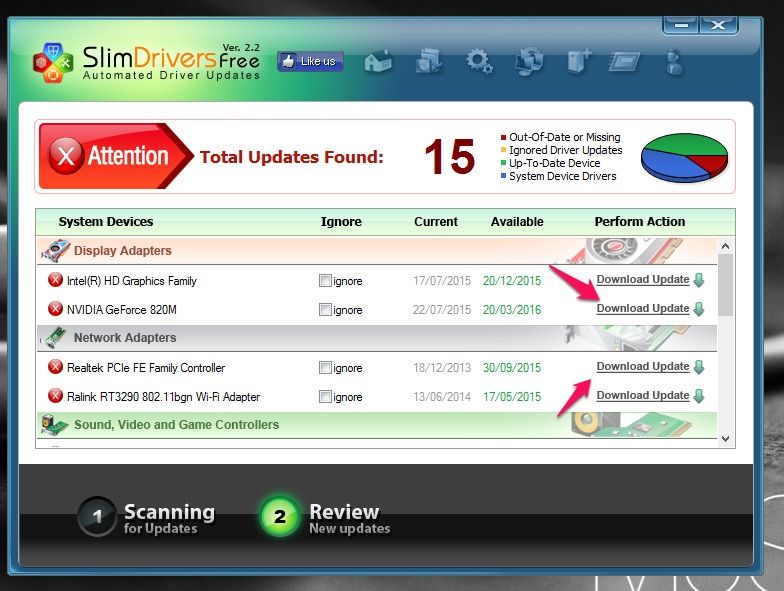Click the System Device Drivers legend entry
The width and height of the screenshot is (784, 591).
pyautogui.click(x=558, y=176)
